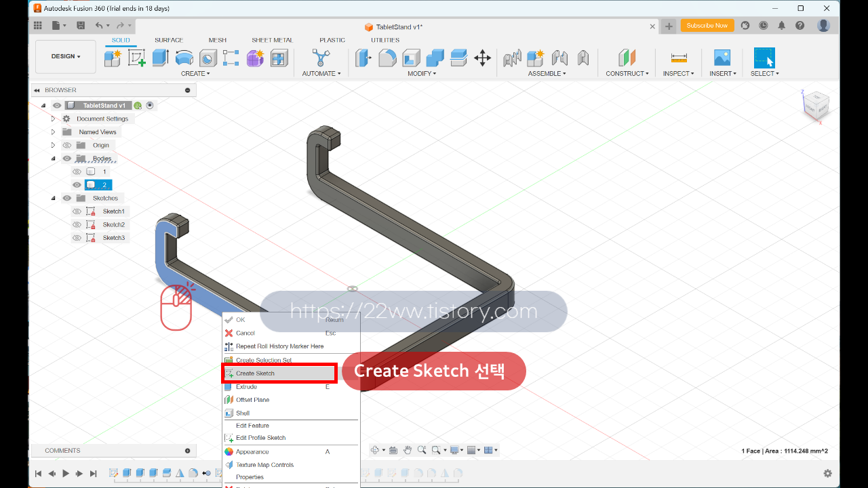The width and height of the screenshot is (868, 488).
Task: Select the Move/Copy arrows tool
Action: click(482, 58)
